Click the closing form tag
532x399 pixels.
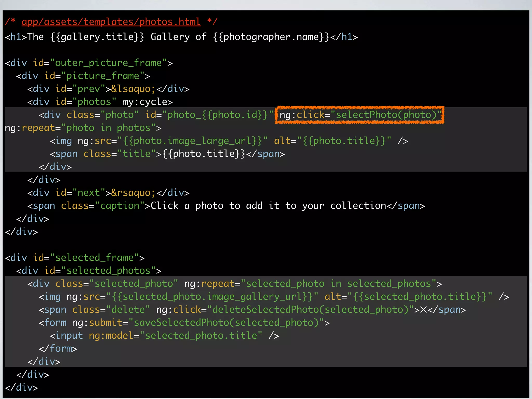pyautogui.click(x=58, y=349)
